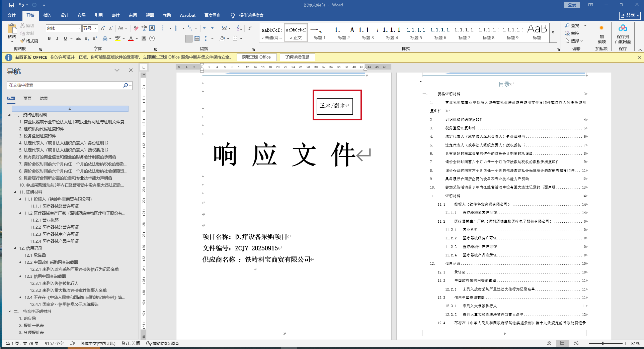Paste clipboard contents

12,32
